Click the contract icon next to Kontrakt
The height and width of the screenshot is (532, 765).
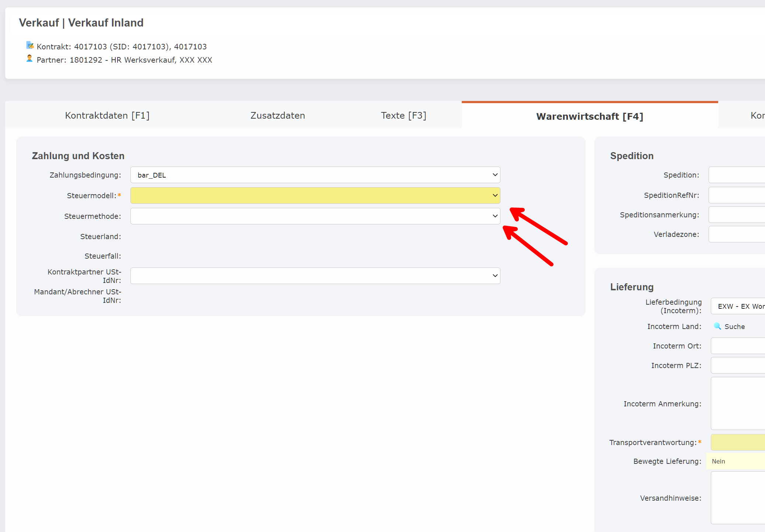point(30,45)
